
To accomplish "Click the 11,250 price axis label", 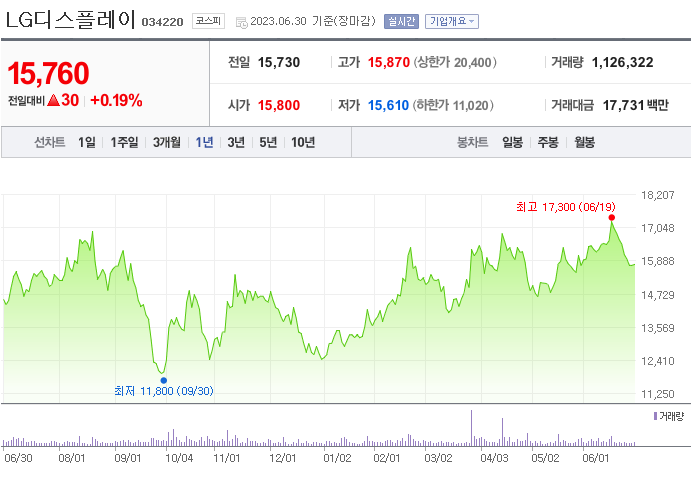I will coord(658,394).
